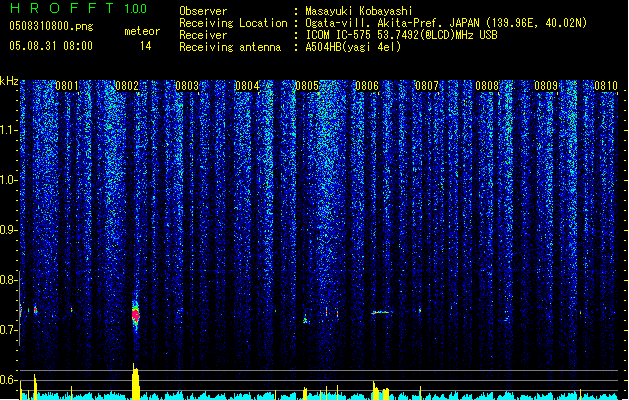Click the ICOM IC-575 receiver text
The image size is (629, 400).
coord(401,35)
